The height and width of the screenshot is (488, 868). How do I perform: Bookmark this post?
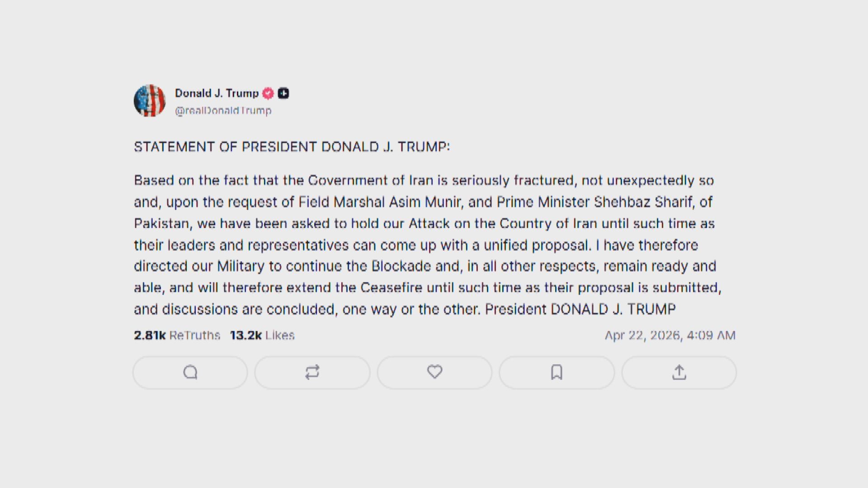[557, 372]
